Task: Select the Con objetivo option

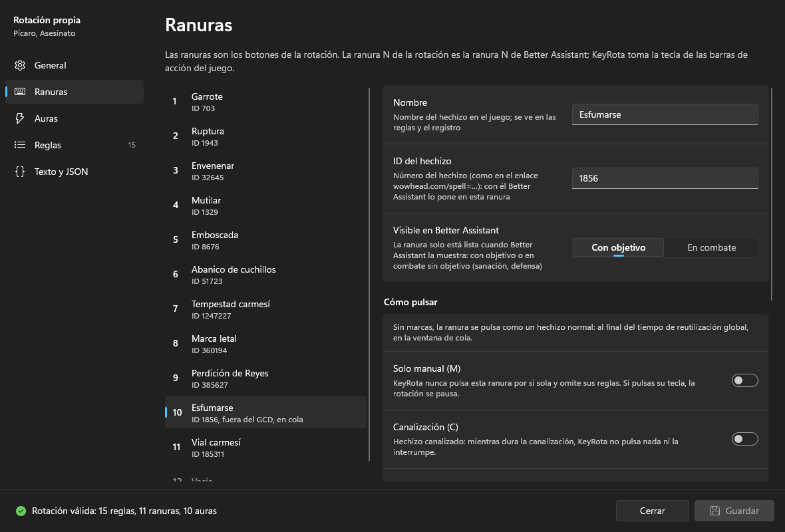Action: [618, 247]
